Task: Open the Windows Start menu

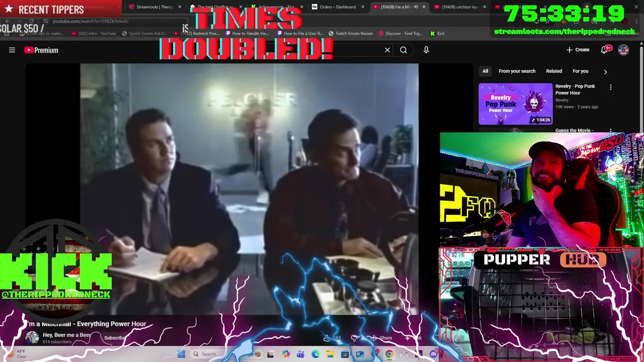Action: 181,354
